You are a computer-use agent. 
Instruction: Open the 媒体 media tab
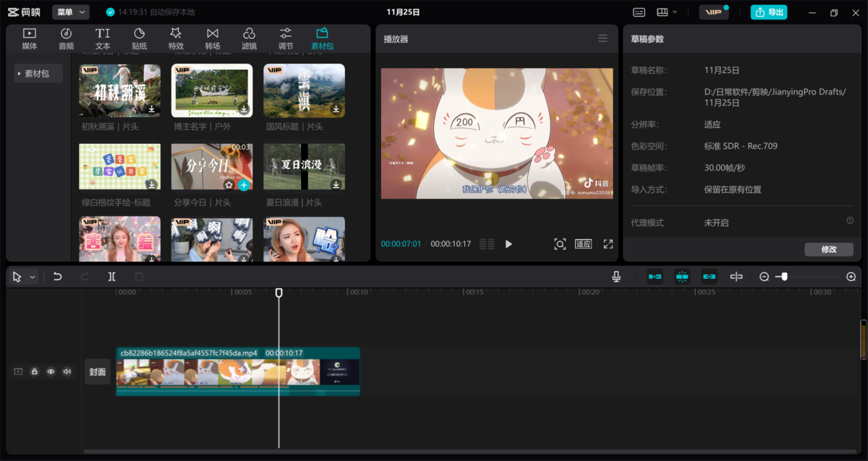(30, 38)
